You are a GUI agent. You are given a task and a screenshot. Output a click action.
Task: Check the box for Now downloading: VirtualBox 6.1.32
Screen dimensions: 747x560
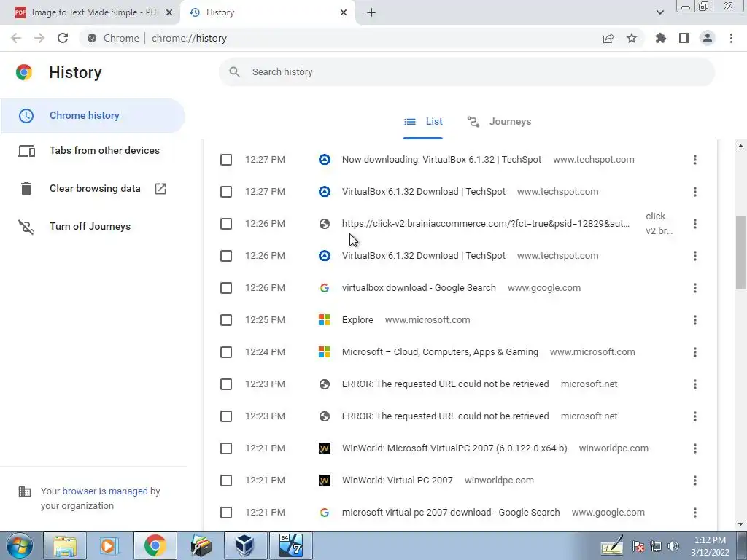(226, 160)
